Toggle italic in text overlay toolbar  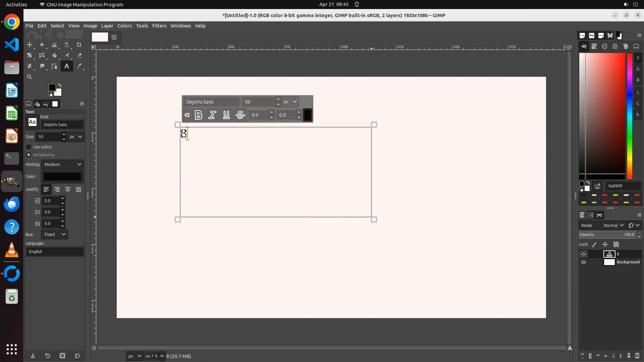pos(212,115)
